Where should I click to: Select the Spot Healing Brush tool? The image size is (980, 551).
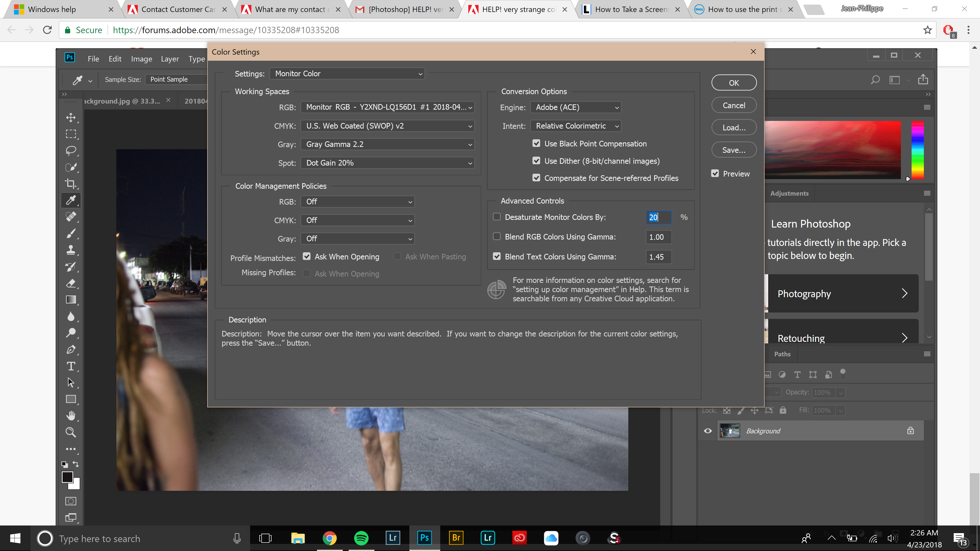pyautogui.click(x=71, y=217)
